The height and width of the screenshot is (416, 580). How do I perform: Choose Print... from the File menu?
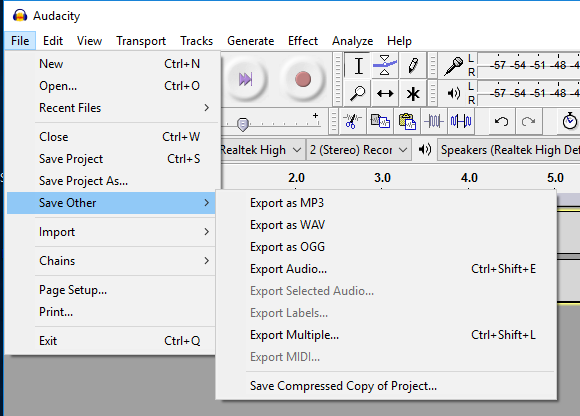click(111, 312)
